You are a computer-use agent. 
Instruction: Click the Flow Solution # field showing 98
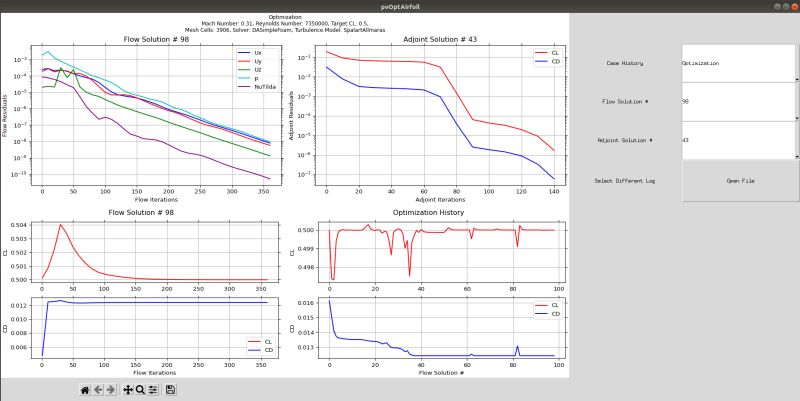(739, 102)
